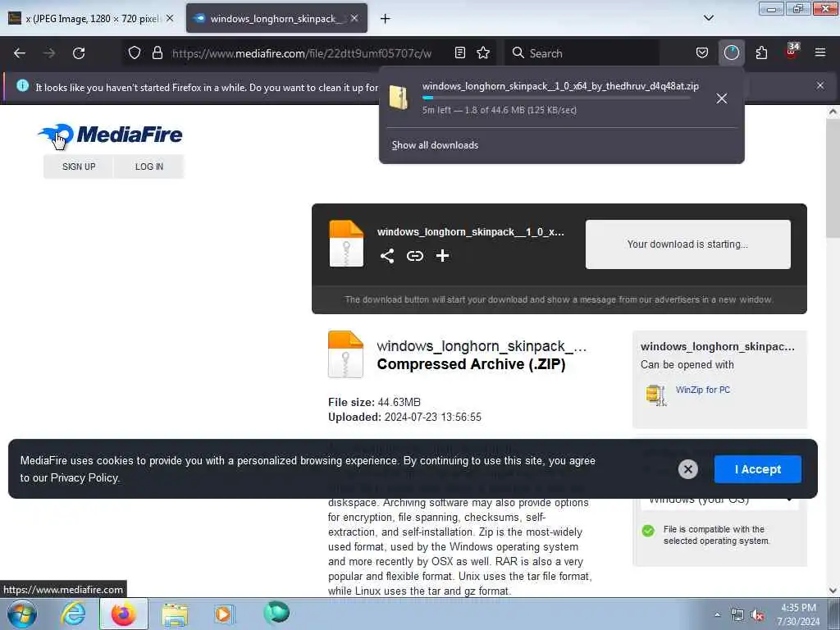Viewport: 840px width, 630px height.
Task: Accept cookies with I Accept button
Action: coord(757,469)
